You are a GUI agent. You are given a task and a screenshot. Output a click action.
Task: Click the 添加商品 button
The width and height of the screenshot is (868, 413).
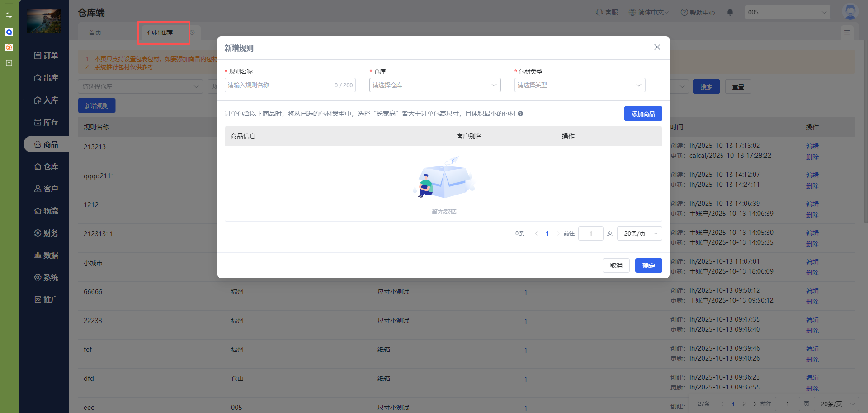click(643, 114)
